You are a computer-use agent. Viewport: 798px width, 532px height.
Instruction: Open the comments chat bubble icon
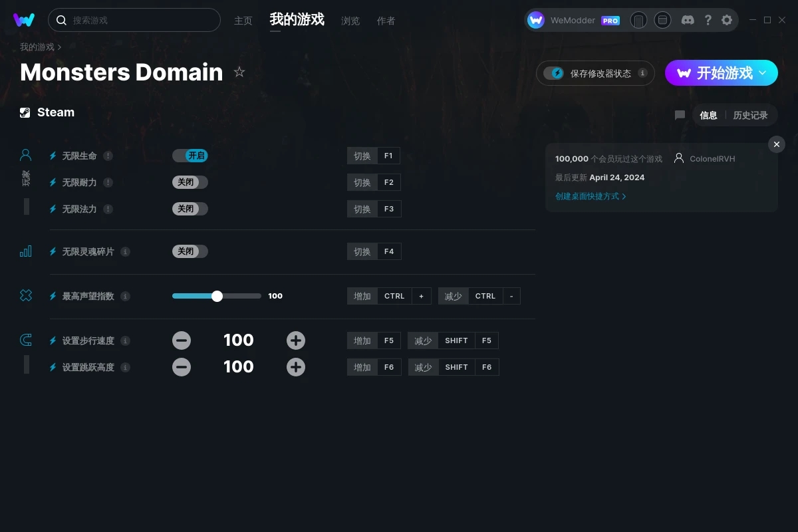pyautogui.click(x=680, y=115)
